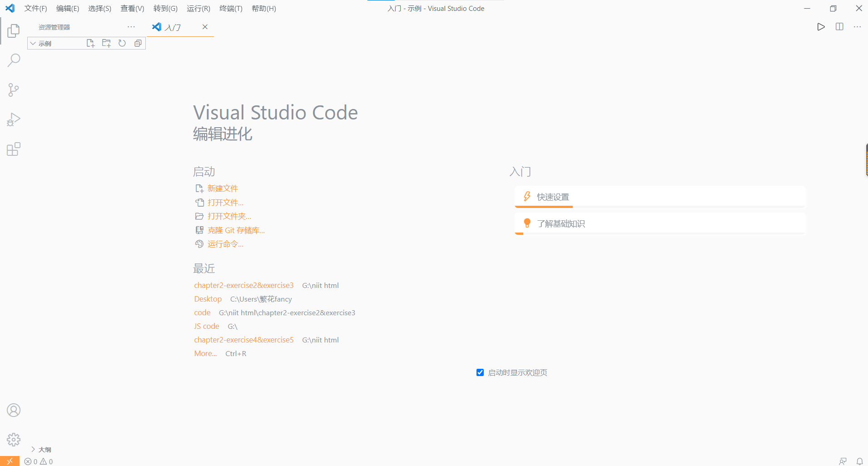The height and width of the screenshot is (466, 868).
Task: Click 克隆 Git 存储库... link
Action: (x=236, y=230)
